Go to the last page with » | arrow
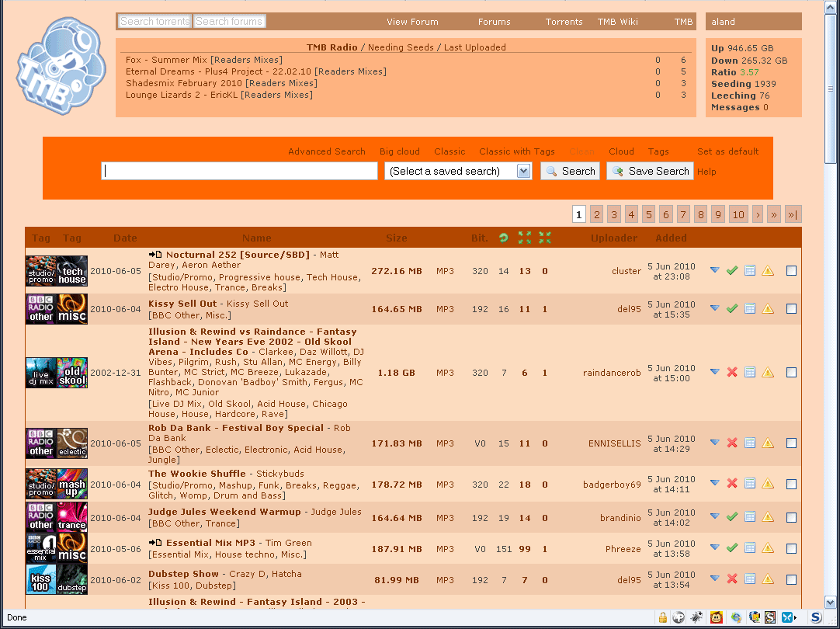Screen dimensions: 840x629 (x=793, y=214)
